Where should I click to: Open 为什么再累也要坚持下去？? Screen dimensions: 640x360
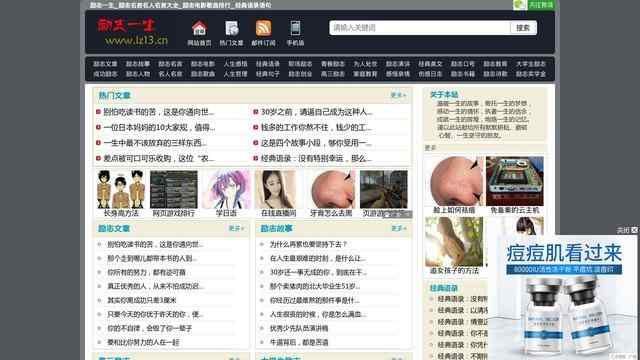click(309, 244)
